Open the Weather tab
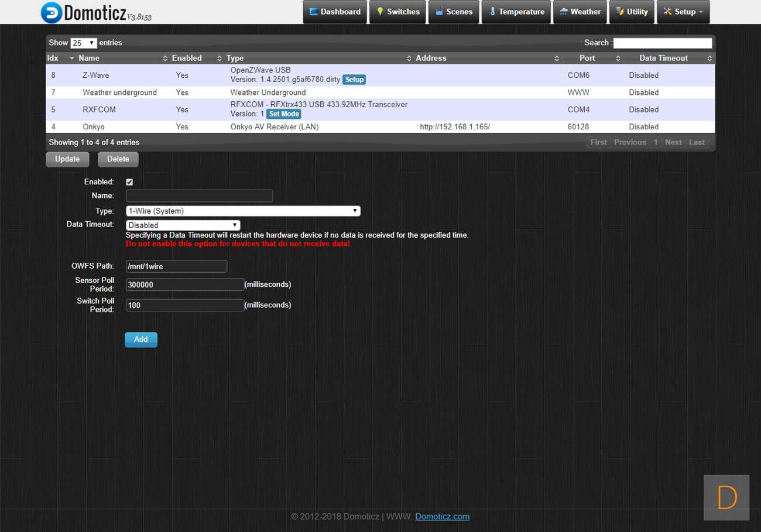Screen dimensions: 761x532 580,12
